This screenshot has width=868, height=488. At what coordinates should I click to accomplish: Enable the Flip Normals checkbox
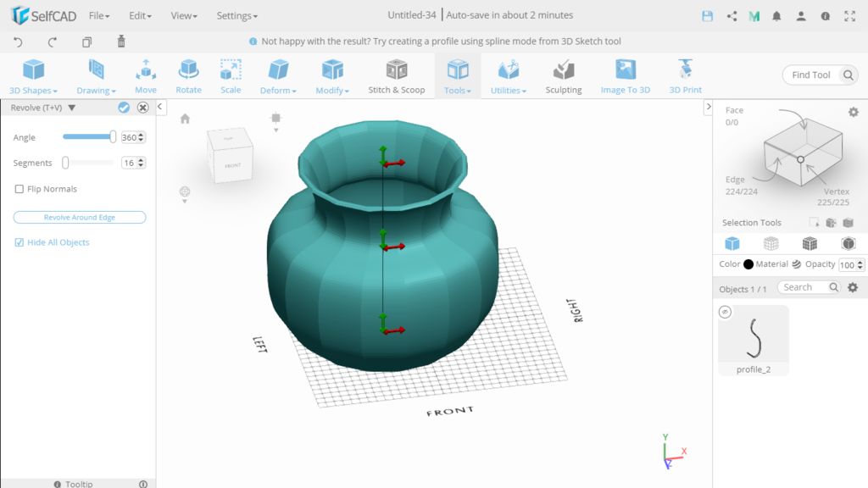tap(19, 189)
